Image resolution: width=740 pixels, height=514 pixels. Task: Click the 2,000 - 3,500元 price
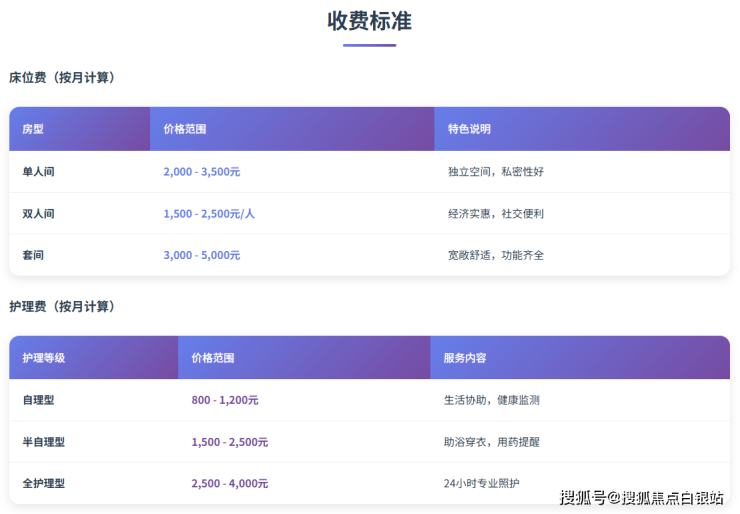[x=201, y=172]
